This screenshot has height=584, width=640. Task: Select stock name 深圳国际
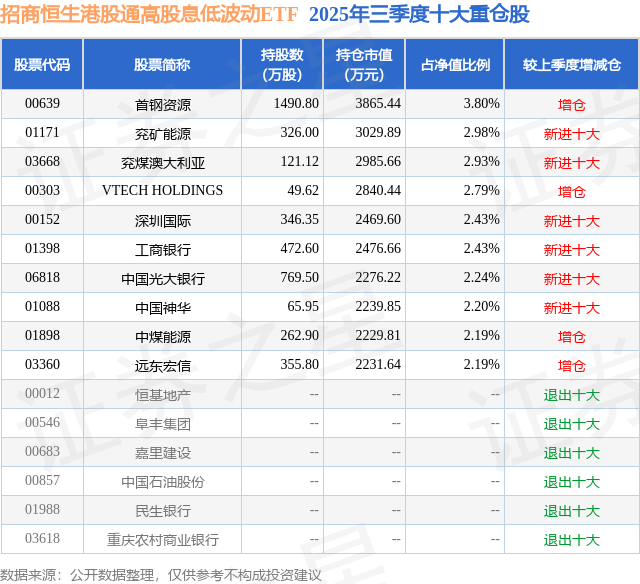click(162, 221)
